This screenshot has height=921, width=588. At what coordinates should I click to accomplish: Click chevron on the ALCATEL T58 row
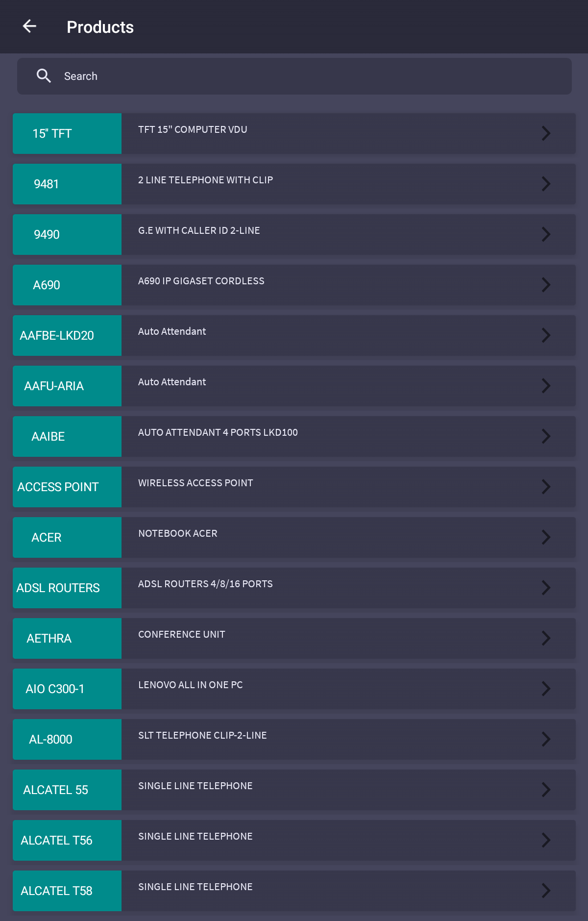(x=546, y=891)
